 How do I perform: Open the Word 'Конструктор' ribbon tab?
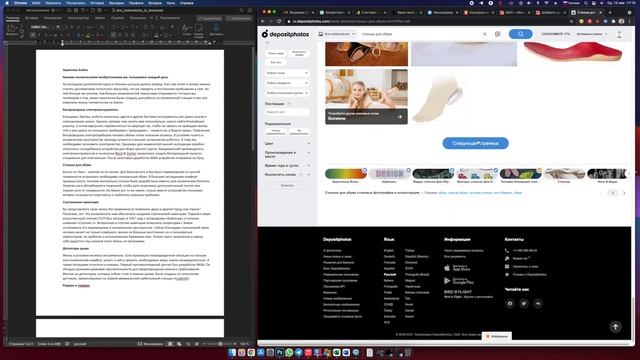coord(78,18)
